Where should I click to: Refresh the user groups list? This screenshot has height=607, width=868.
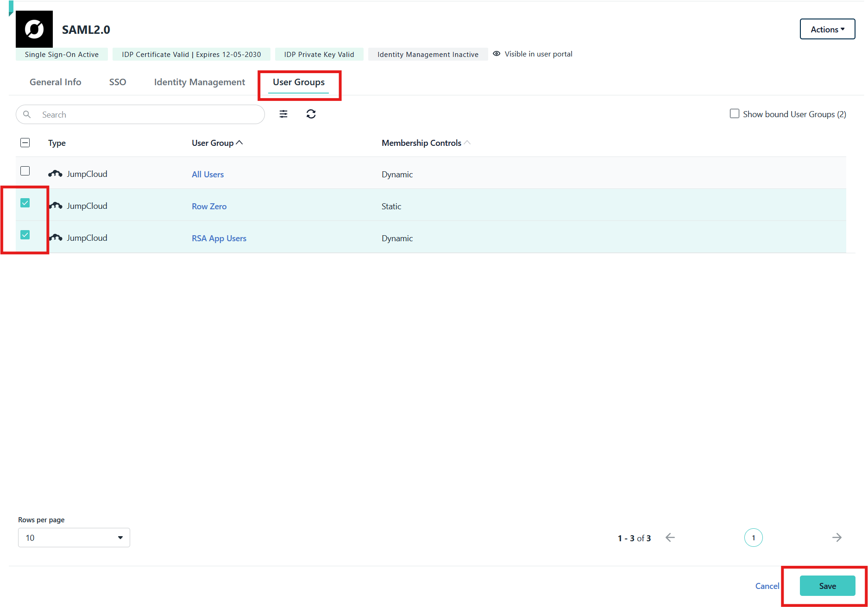[x=311, y=114]
